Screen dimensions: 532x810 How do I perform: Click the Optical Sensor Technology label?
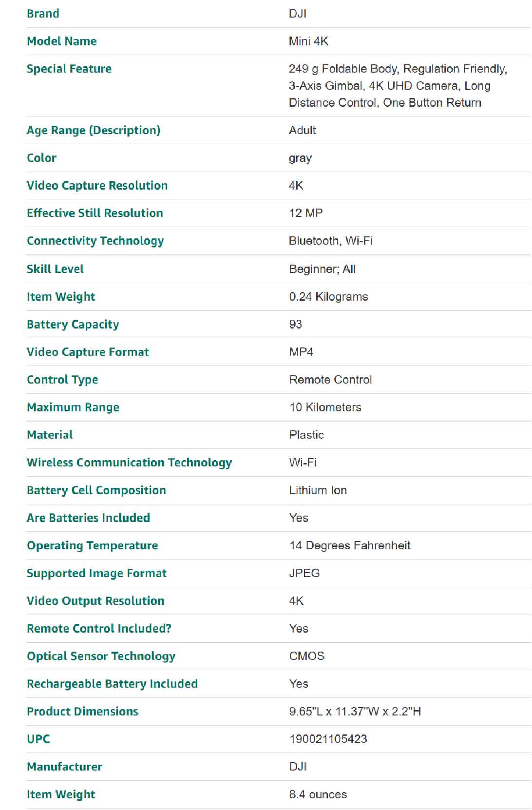pyautogui.click(x=101, y=656)
